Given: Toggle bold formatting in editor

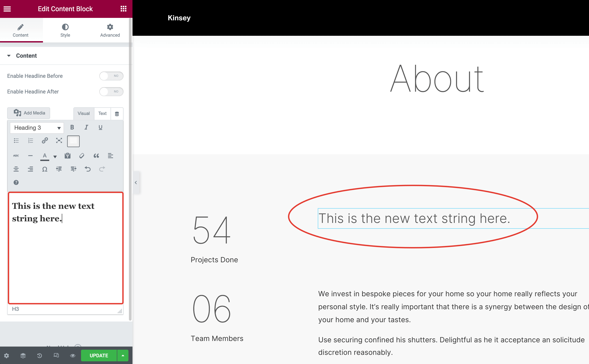Looking at the screenshot, I should [x=72, y=127].
